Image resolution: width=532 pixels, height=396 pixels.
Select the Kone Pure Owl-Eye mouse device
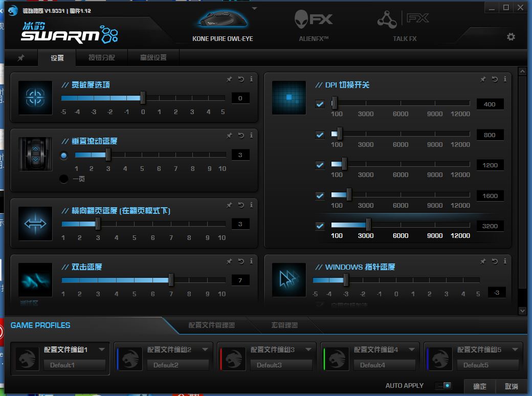click(223, 26)
